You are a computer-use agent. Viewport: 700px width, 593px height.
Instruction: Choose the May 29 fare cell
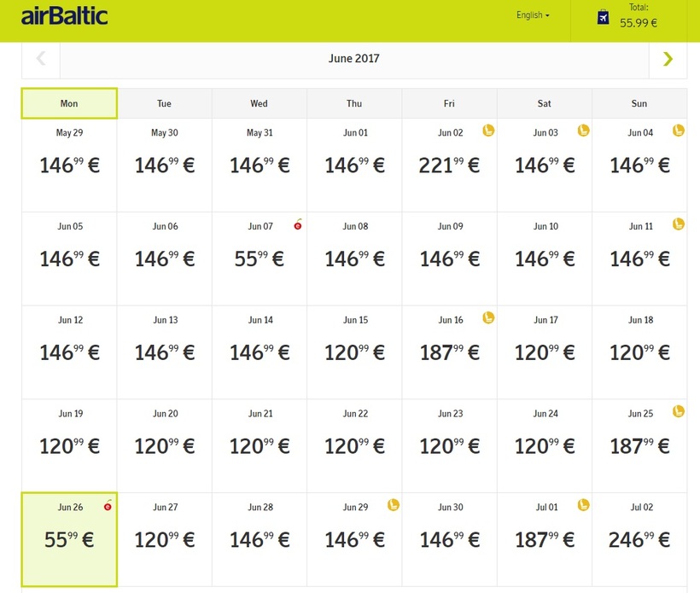(69, 165)
